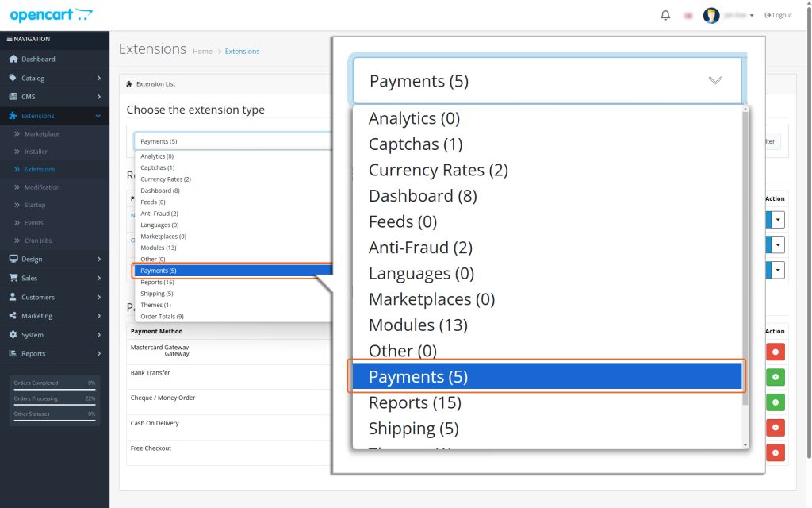Click the language flag in header
The height and width of the screenshot is (508, 812).
(688, 16)
